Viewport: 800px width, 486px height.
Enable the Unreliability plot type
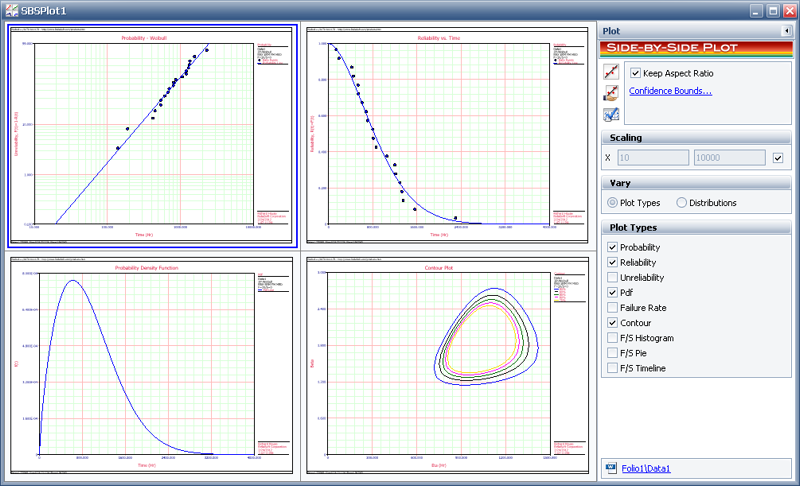click(613, 278)
